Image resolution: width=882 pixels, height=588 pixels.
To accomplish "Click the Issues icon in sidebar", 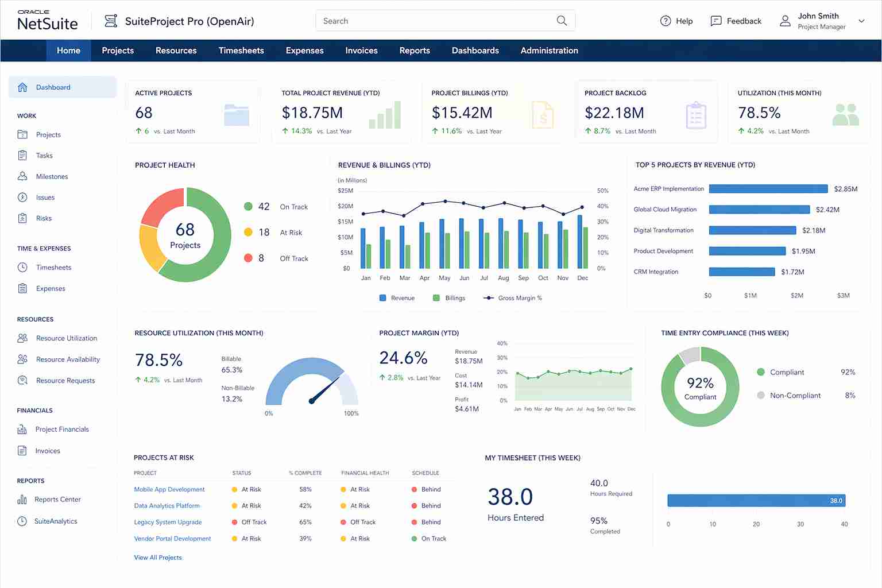I will (22, 197).
